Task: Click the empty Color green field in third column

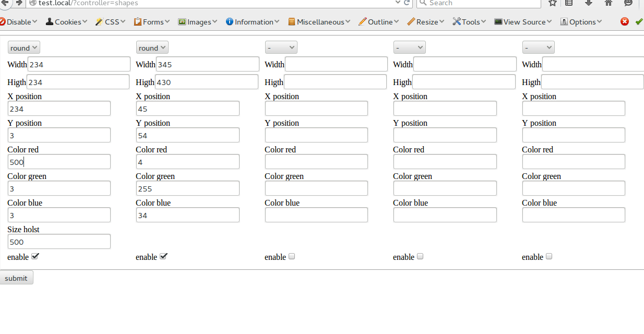Action: (x=316, y=188)
